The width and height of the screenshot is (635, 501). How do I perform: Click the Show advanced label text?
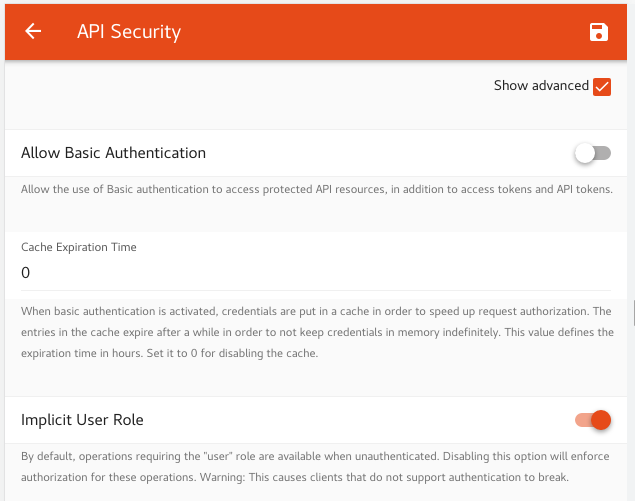click(541, 86)
